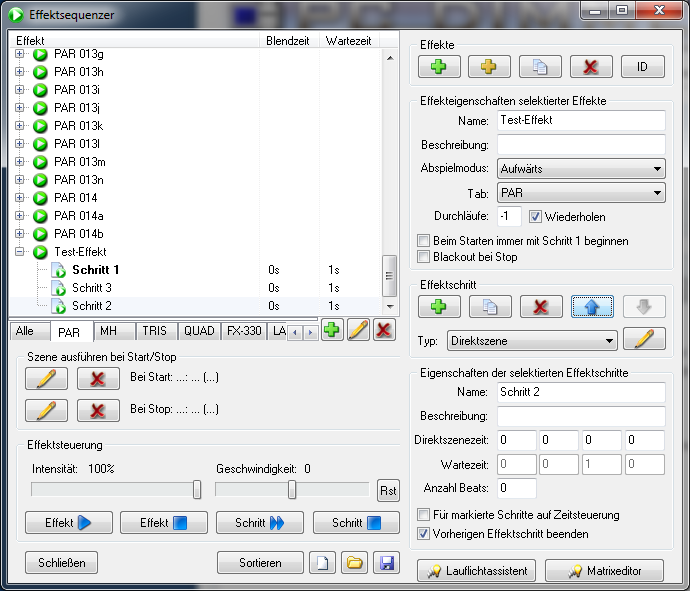Open the Typ Direktszene dropdown

point(531,341)
